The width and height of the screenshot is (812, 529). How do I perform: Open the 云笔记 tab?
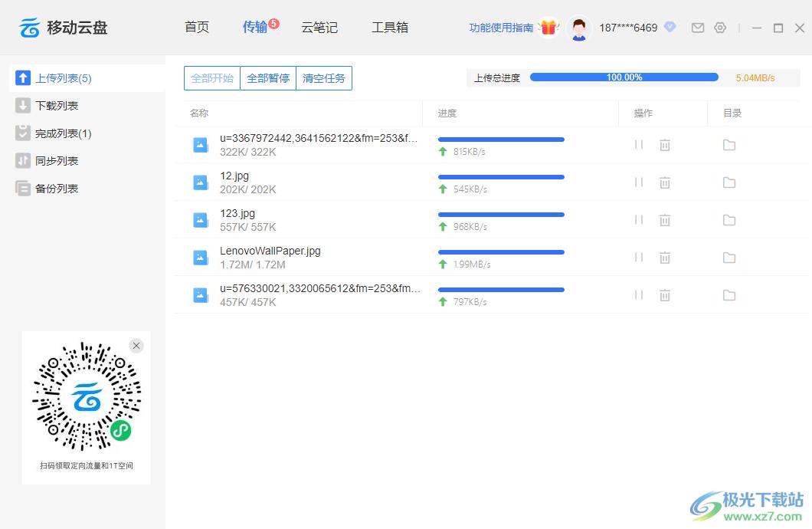319,28
